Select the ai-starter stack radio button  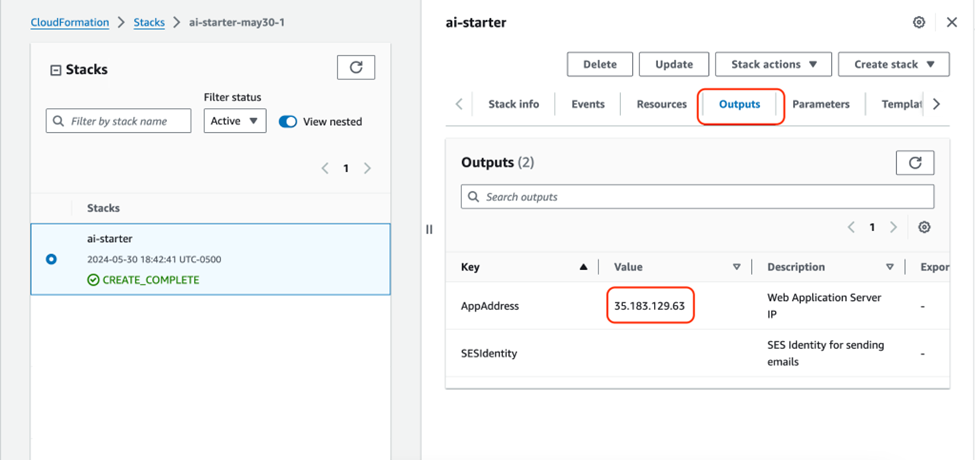(x=52, y=259)
